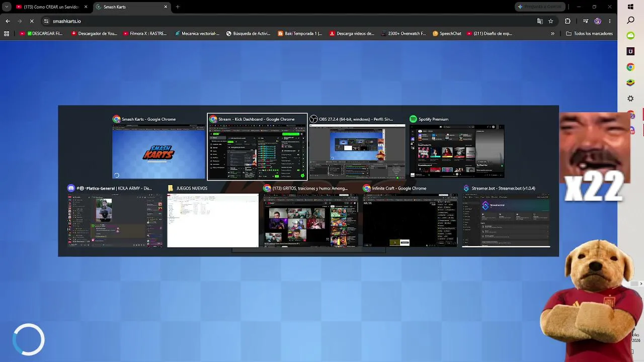Open the SpeechChat bookmark

[x=447, y=34]
